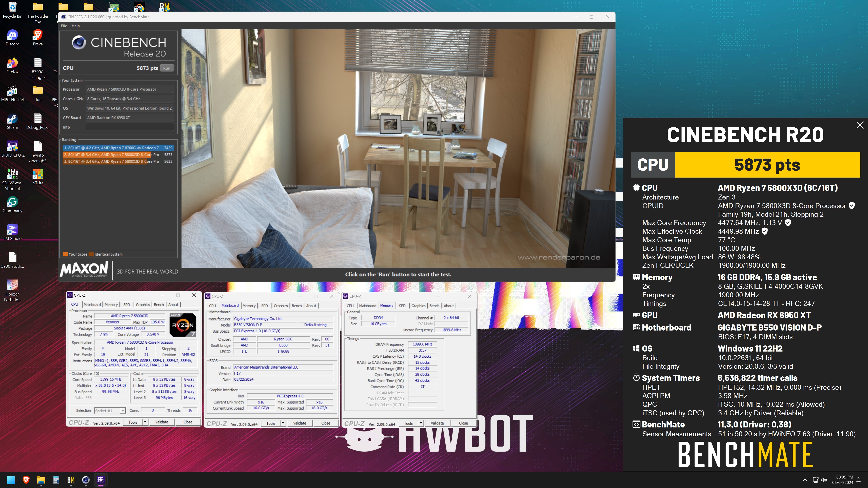The image size is (868, 488).
Task: Click the Close button in the Mainboard CPU-Z window
Action: pos(325,423)
